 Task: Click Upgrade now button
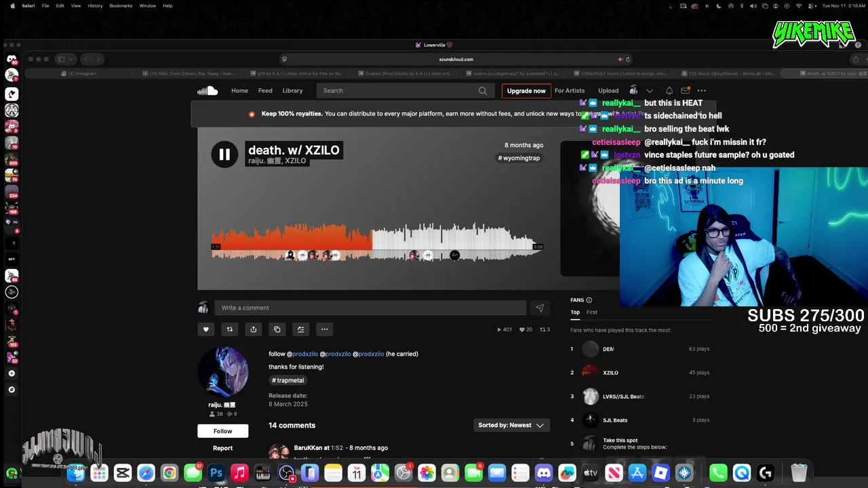click(x=526, y=91)
